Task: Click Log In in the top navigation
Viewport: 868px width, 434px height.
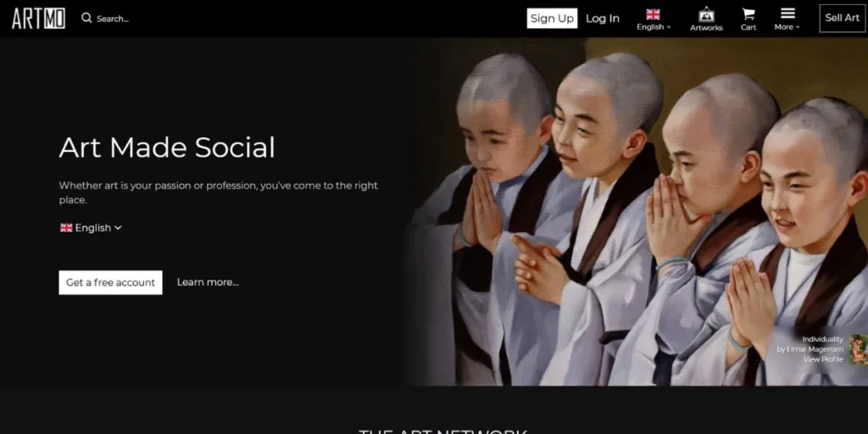Action: click(603, 19)
